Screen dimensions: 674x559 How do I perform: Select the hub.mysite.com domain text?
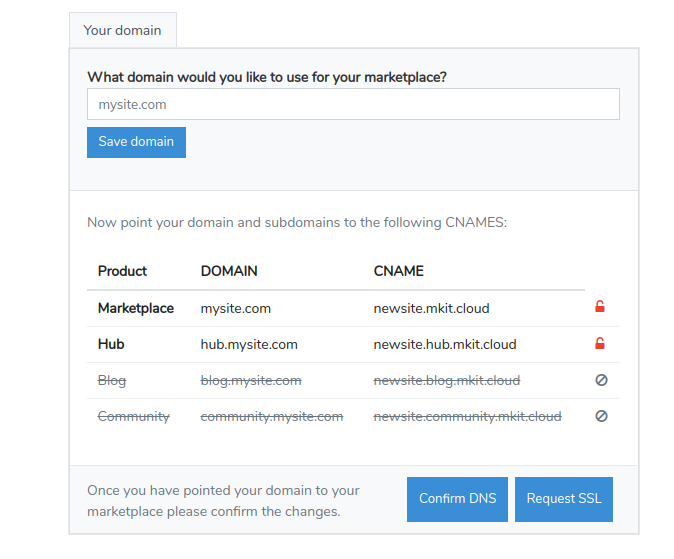pos(249,344)
